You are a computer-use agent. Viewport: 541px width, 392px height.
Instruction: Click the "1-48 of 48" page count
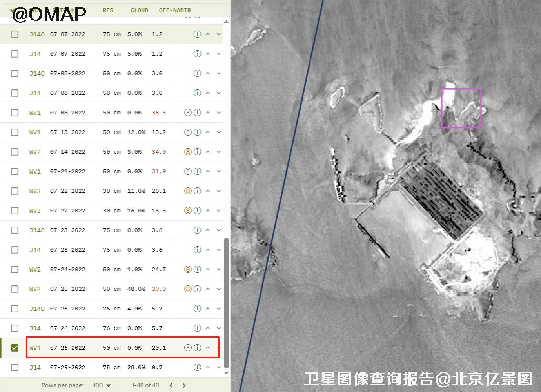tap(145, 385)
